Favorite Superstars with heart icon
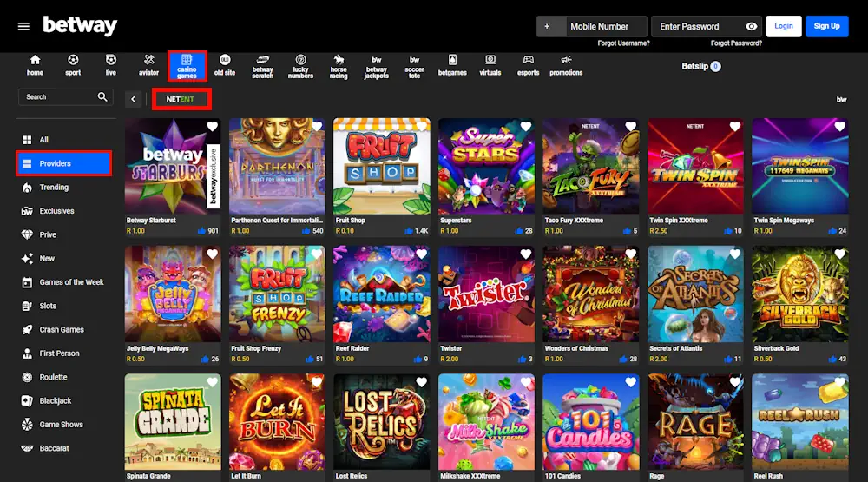Screen dimensions: 868x482 click(x=525, y=126)
